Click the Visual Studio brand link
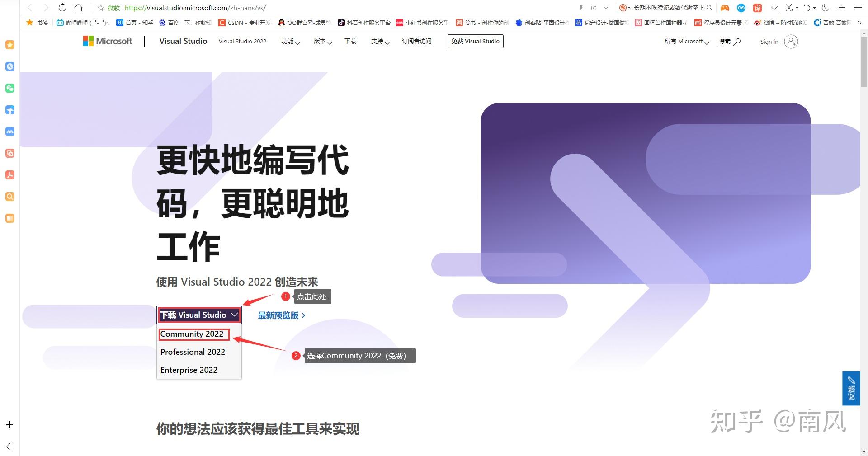The width and height of the screenshot is (868, 456). coord(183,41)
